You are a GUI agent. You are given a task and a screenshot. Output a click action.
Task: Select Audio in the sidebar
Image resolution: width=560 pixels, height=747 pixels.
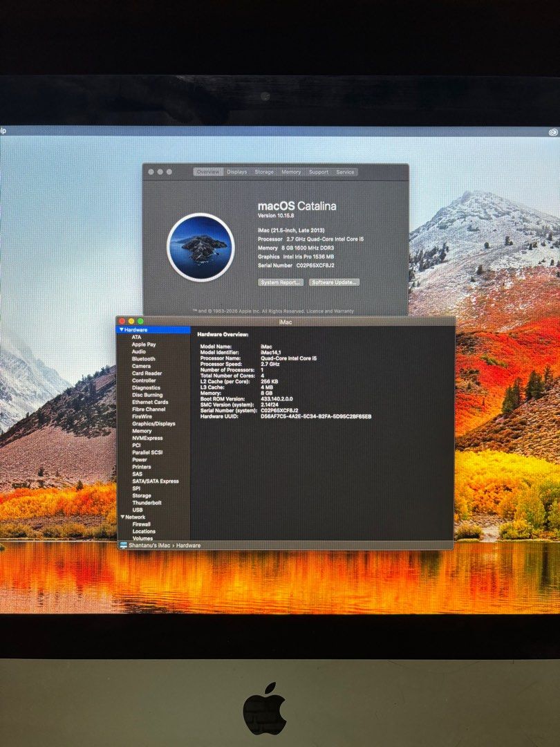pyautogui.click(x=139, y=351)
